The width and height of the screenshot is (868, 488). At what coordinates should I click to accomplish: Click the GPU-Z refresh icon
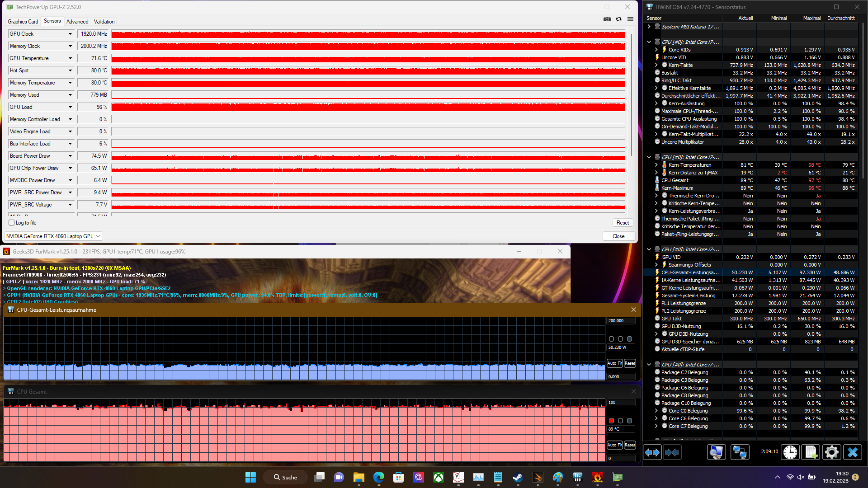618,19
